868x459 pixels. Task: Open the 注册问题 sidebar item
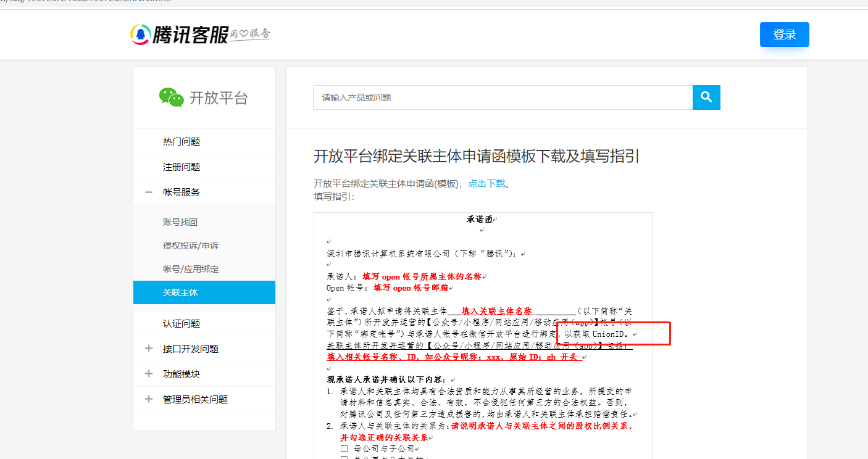[x=204, y=167]
